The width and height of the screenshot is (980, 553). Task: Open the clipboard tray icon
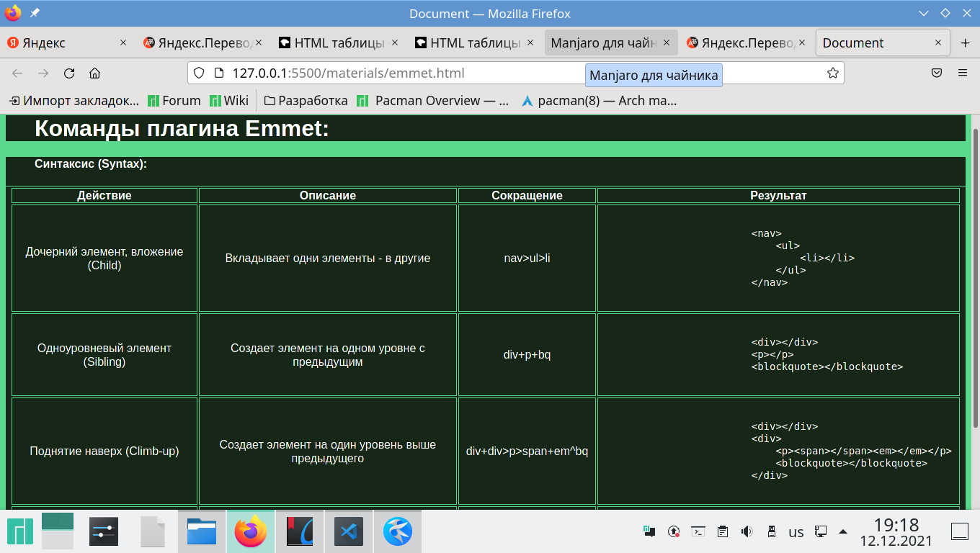coord(722,531)
